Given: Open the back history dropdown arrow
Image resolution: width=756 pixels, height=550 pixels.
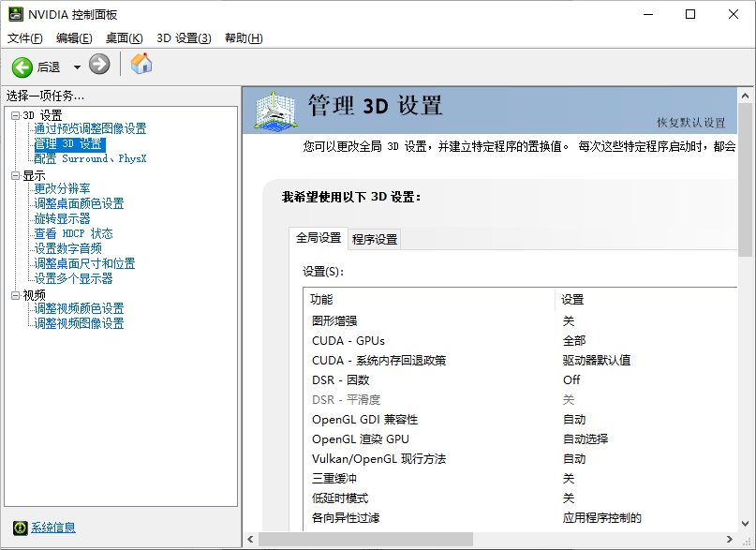Looking at the screenshot, I should coord(77,67).
